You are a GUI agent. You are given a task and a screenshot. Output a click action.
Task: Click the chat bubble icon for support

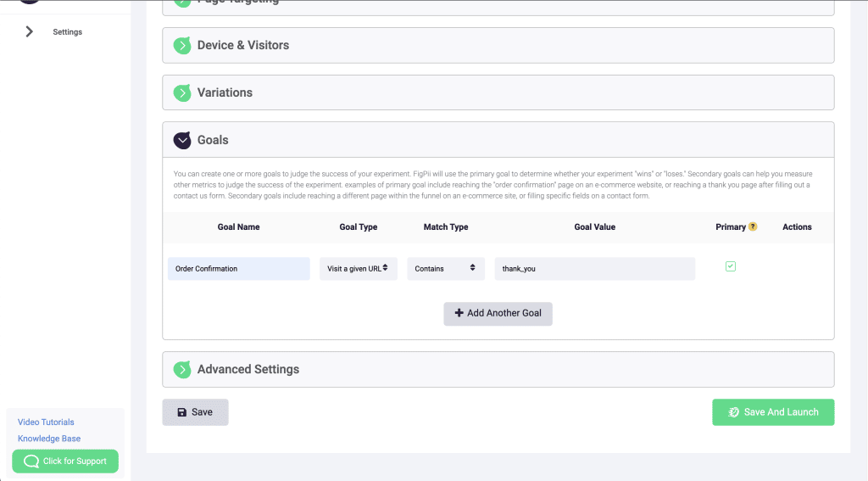click(x=31, y=461)
